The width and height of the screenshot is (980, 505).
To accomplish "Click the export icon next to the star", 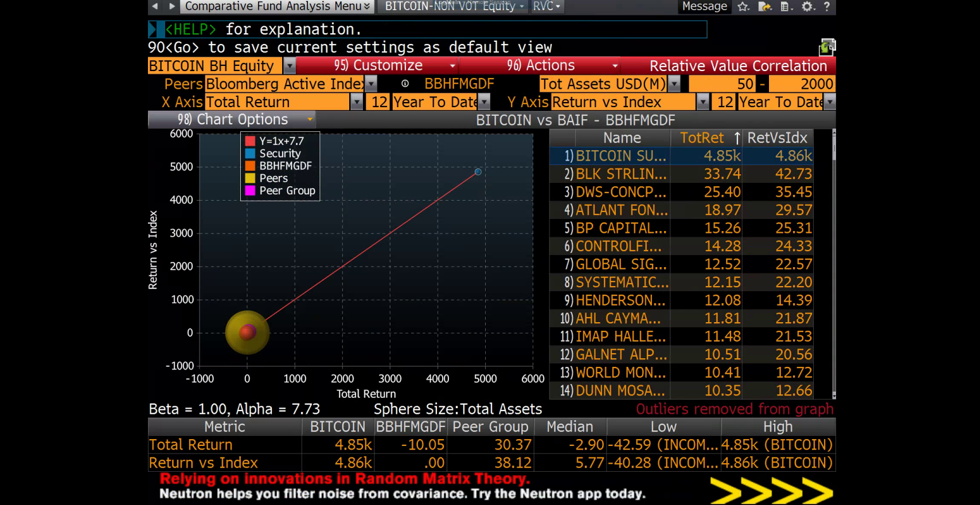I will coord(765,6).
